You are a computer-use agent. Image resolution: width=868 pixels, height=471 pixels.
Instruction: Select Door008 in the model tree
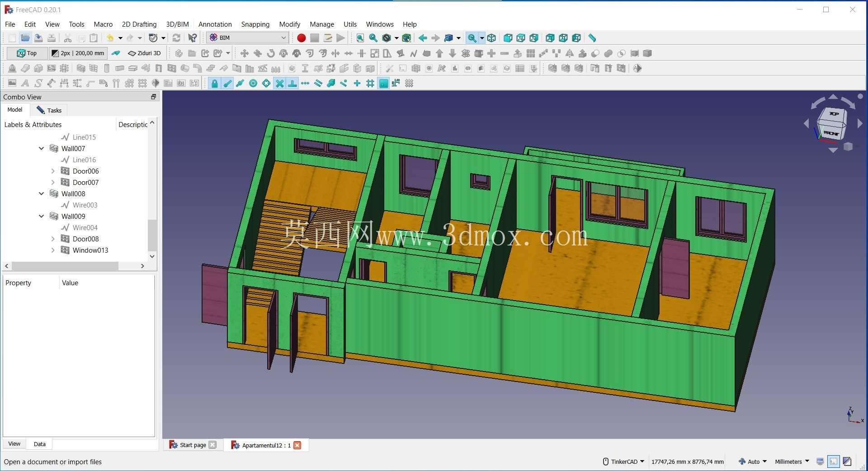[85, 239]
